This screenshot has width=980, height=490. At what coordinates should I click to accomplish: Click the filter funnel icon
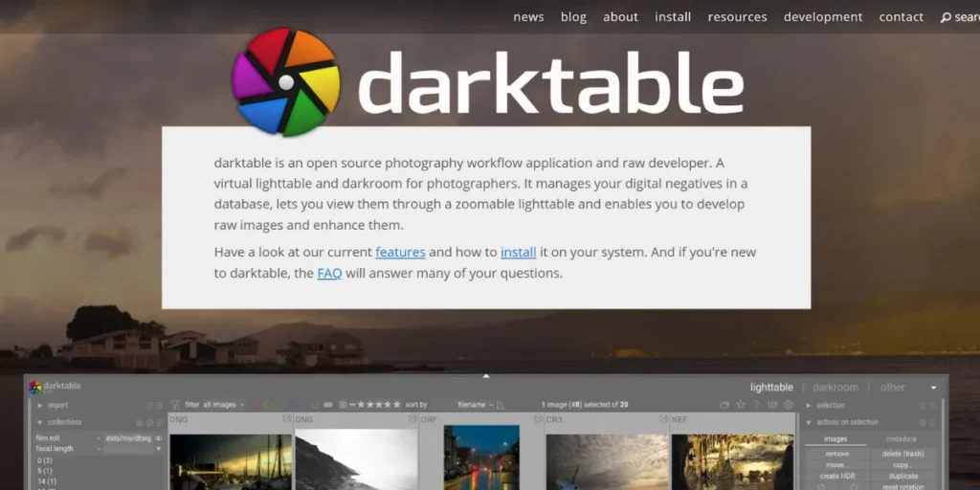[x=175, y=405]
